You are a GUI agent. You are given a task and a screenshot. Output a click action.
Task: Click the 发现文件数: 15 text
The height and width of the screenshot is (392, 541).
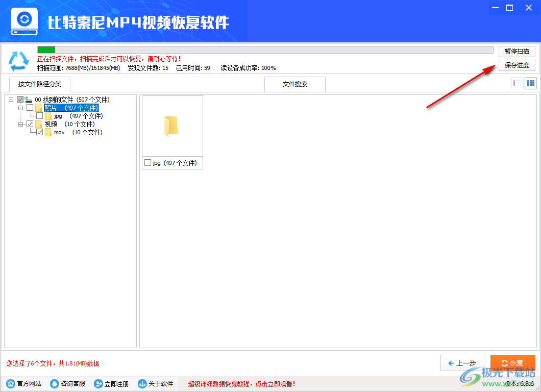pos(148,68)
